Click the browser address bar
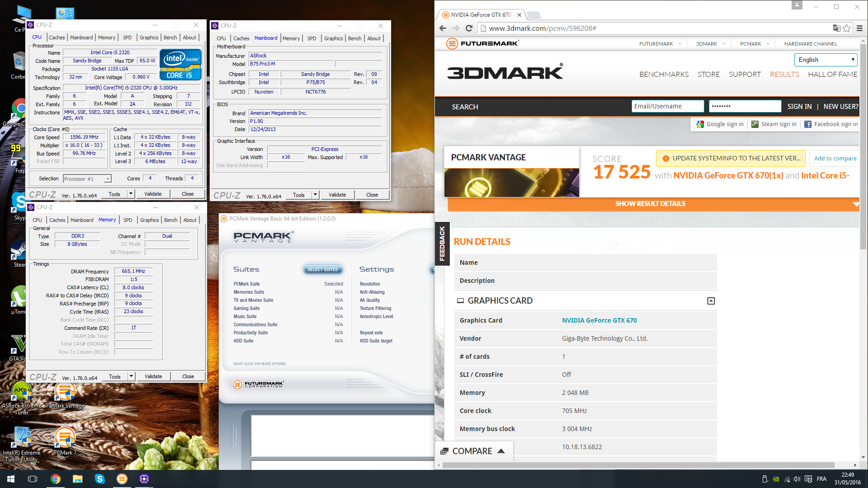The height and width of the screenshot is (488, 868). [x=656, y=28]
